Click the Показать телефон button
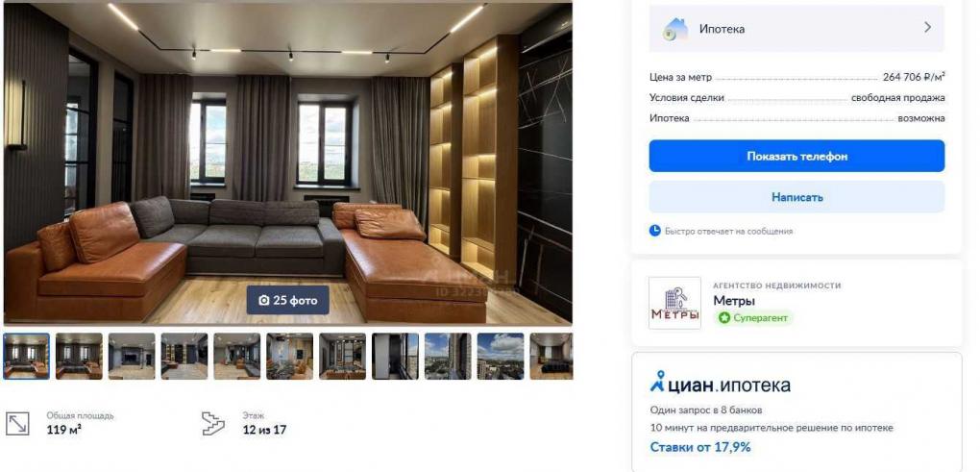The image size is (980, 472). pos(796,156)
